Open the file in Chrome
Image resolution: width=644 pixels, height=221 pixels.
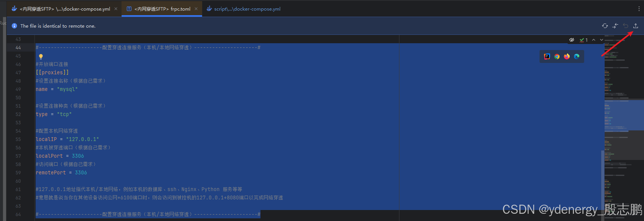click(x=557, y=56)
